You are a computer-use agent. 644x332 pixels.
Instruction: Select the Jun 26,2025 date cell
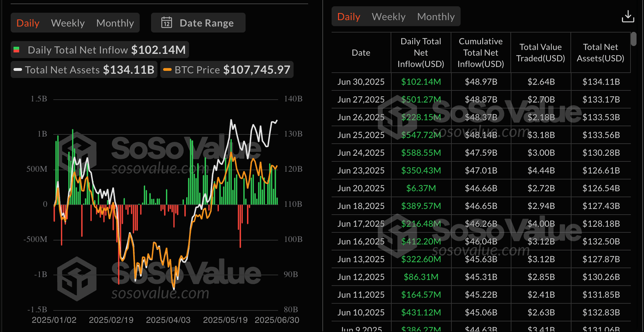[361, 117]
